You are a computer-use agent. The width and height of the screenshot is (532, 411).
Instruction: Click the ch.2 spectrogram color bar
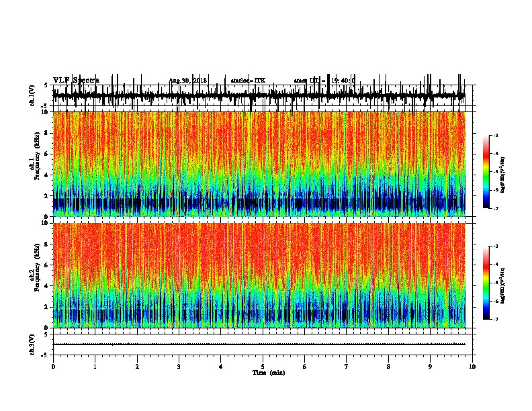click(486, 283)
